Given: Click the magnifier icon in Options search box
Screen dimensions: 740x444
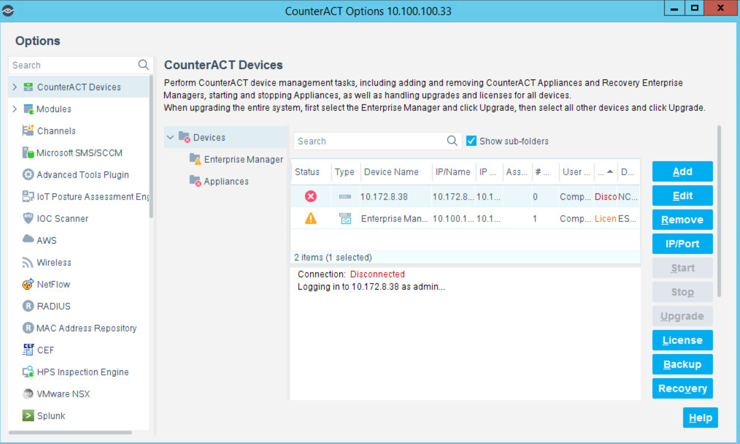Looking at the screenshot, I should click(x=143, y=65).
